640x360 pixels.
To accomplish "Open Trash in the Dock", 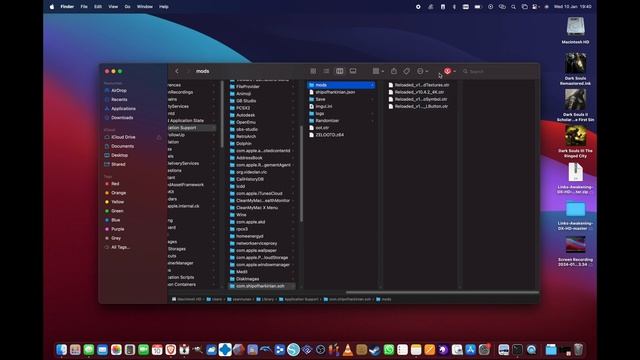I will click(578, 350).
